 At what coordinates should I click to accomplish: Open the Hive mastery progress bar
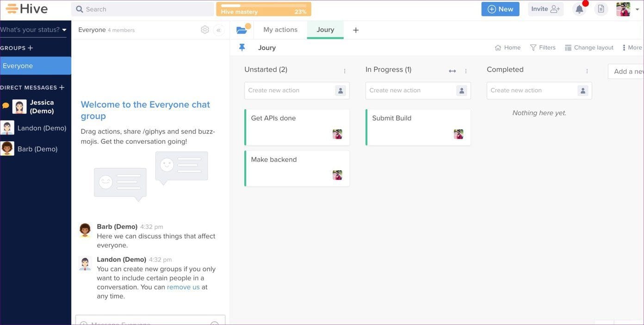264,9
